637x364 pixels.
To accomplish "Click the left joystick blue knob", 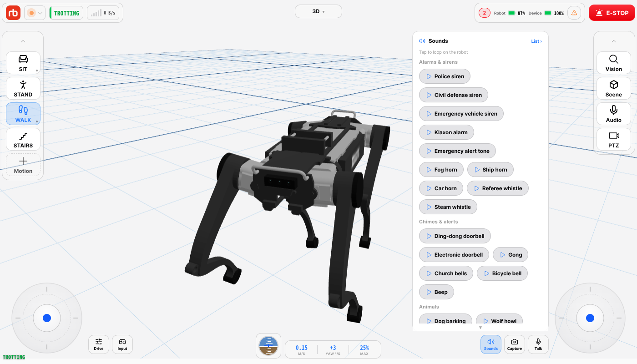I will pos(47,318).
